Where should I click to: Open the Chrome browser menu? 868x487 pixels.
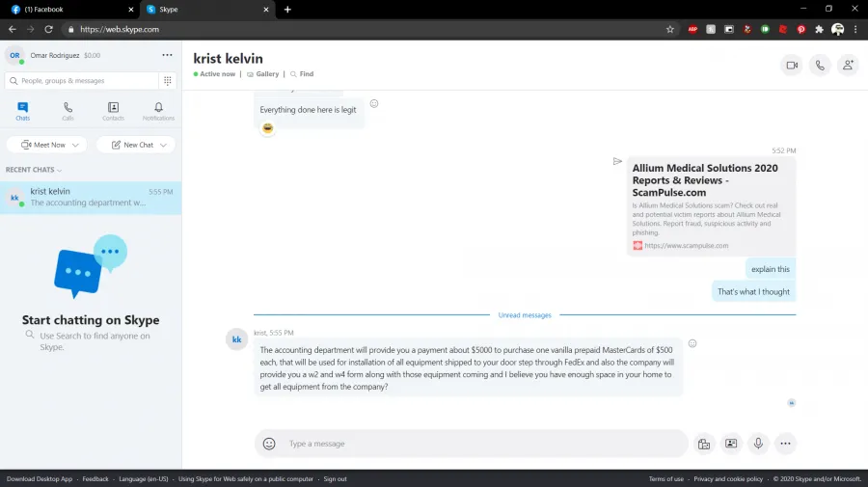[855, 29]
